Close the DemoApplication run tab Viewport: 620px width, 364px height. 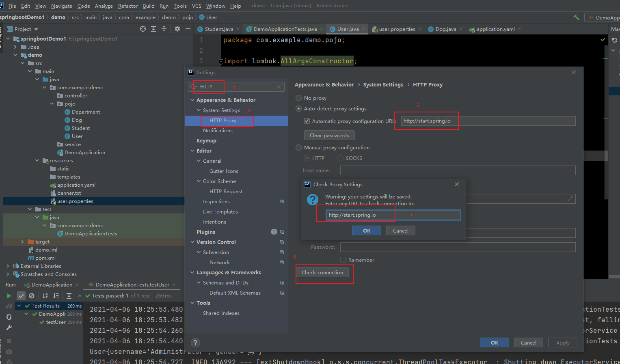77,285
